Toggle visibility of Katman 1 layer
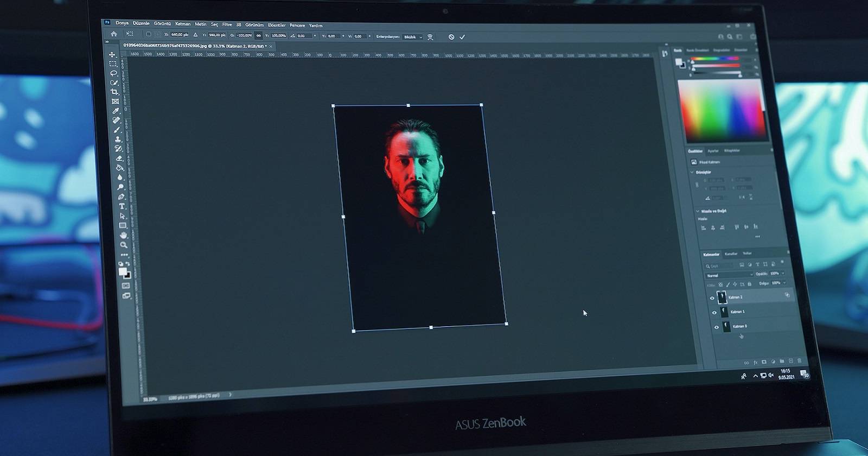Image resolution: width=868 pixels, height=456 pixels. coord(714,313)
